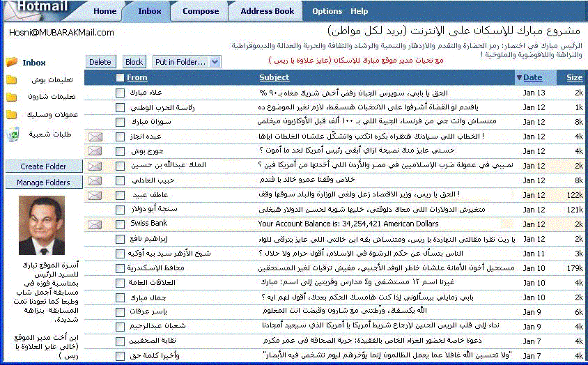Toggle the select-all checkbox beside From

tap(120, 77)
